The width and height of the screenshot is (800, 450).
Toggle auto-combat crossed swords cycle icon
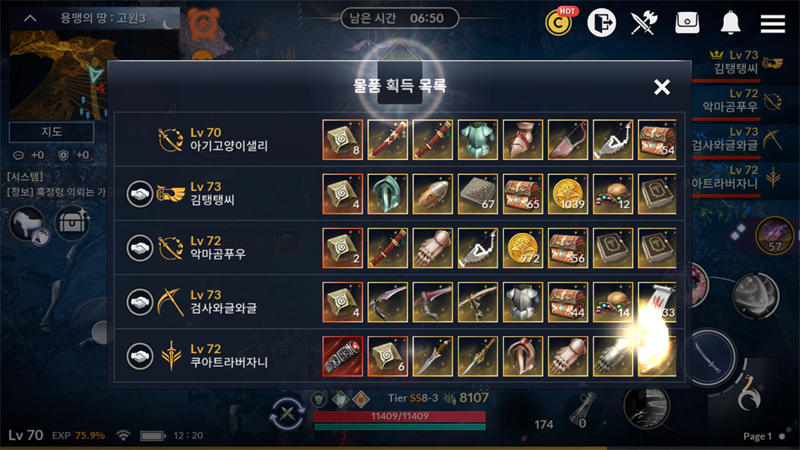[287, 414]
